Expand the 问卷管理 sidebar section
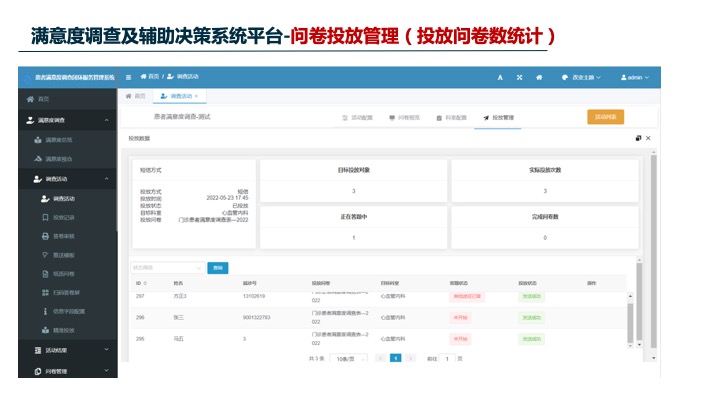The height and width of the screenshot is (405, 720). [x=107, y=371]
